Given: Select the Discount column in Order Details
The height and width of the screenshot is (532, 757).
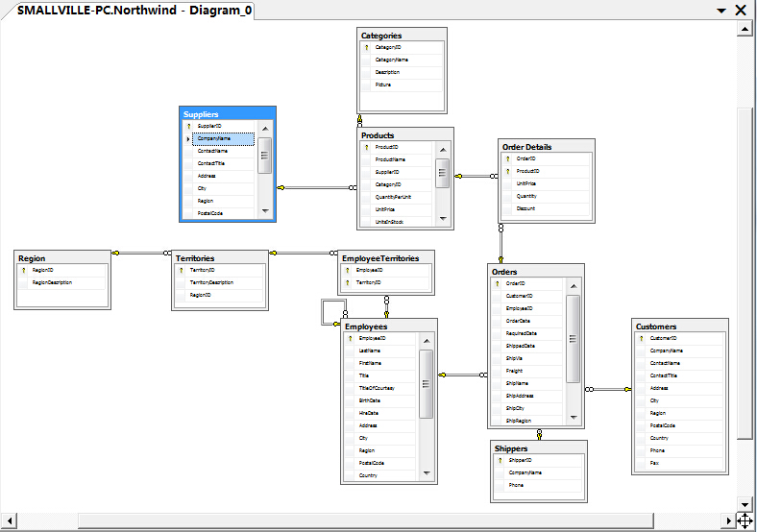Looking at the screenshot, I should 547,209.
